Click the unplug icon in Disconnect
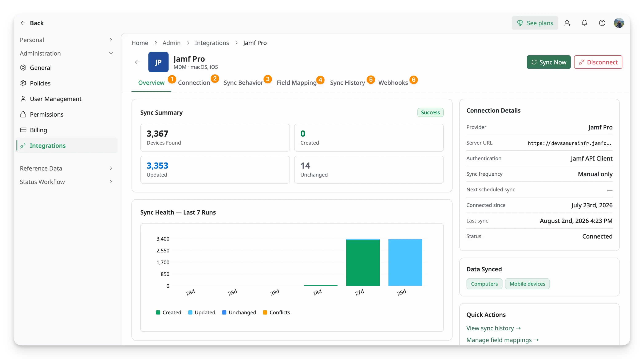Viewport: 644px width, 359px height. pyautogui.click(x=581, y=62)
